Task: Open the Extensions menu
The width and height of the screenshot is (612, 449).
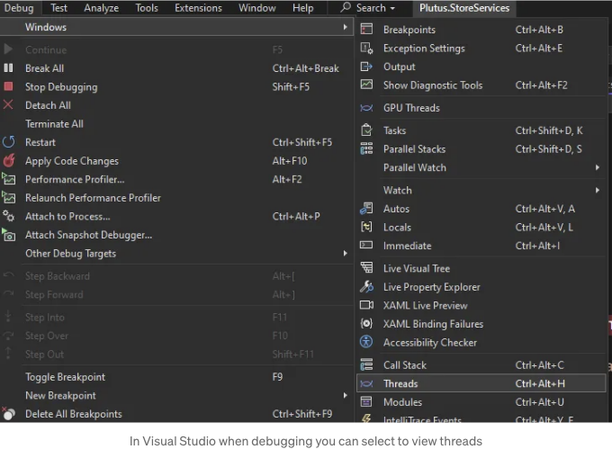Action: (x=198, y=8)
